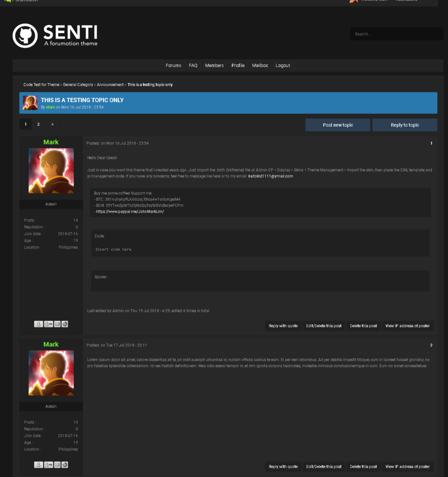This screenshot has width=448, height=477.
Task: Click the 'Insert code here' code block
Action: pos(113,249)
